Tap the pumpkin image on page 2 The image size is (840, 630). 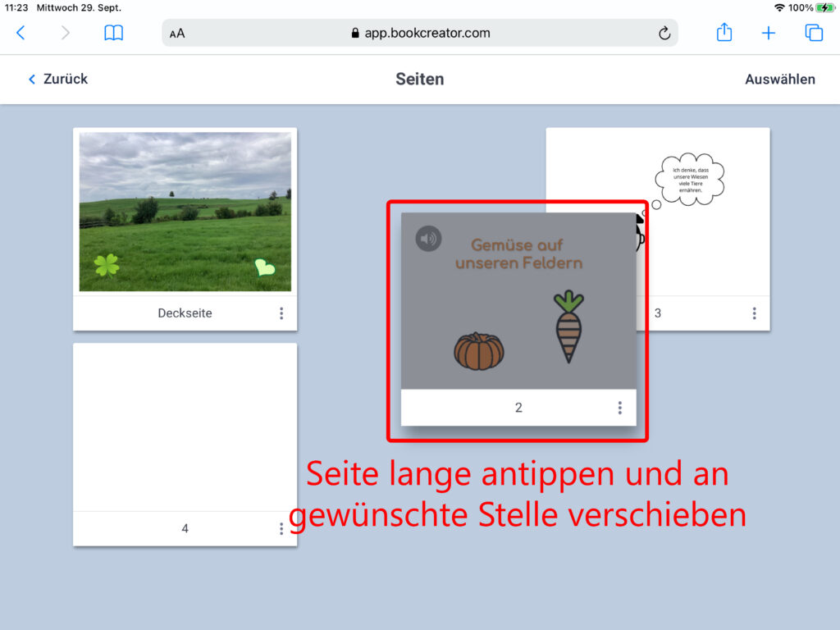pyautogui.click(x=479, y=351)
